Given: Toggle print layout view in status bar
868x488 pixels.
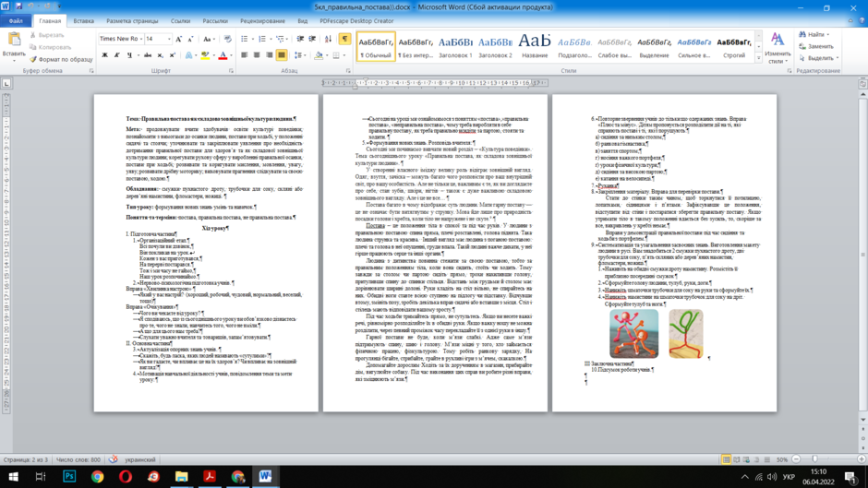Looking at the screenshot, I should [x=727, y=459].
